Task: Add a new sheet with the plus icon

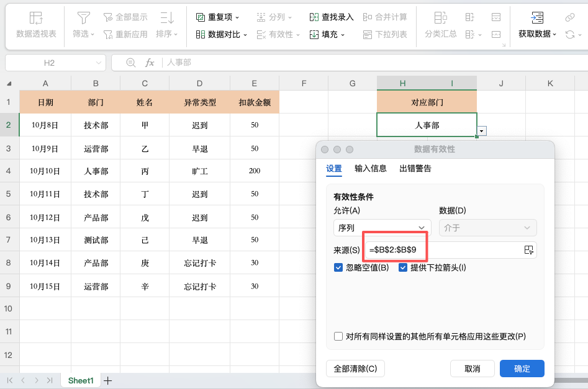Action: [x=108, y=381]
